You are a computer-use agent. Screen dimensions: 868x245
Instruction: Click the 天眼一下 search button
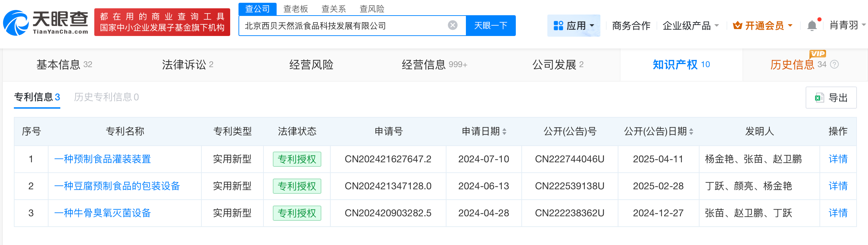point(491,26)
